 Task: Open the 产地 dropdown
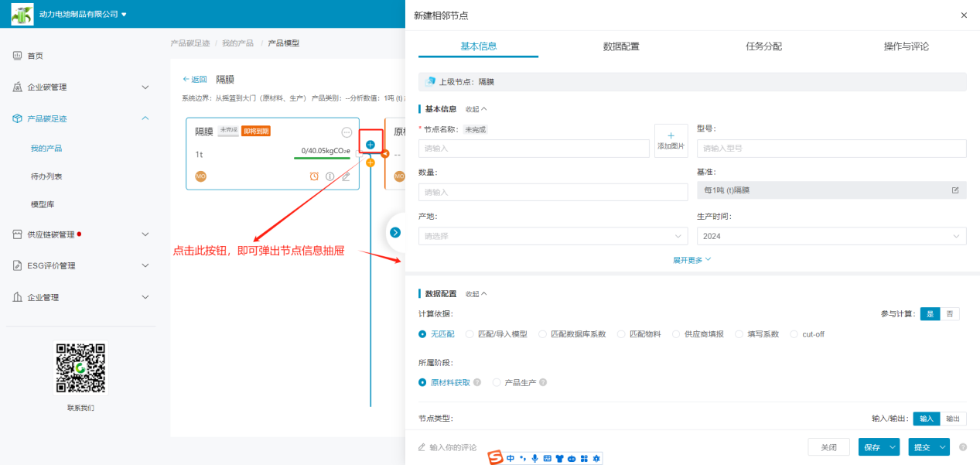coord(552,236)
